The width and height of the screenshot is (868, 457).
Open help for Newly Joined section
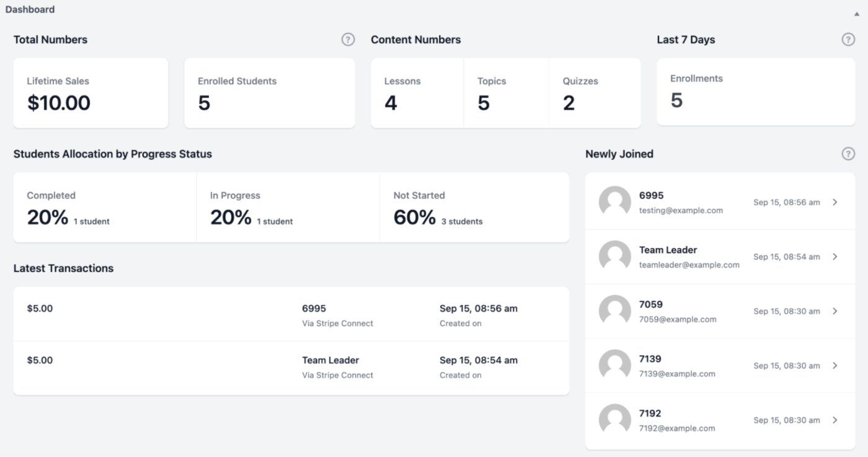tap(848, 153)
